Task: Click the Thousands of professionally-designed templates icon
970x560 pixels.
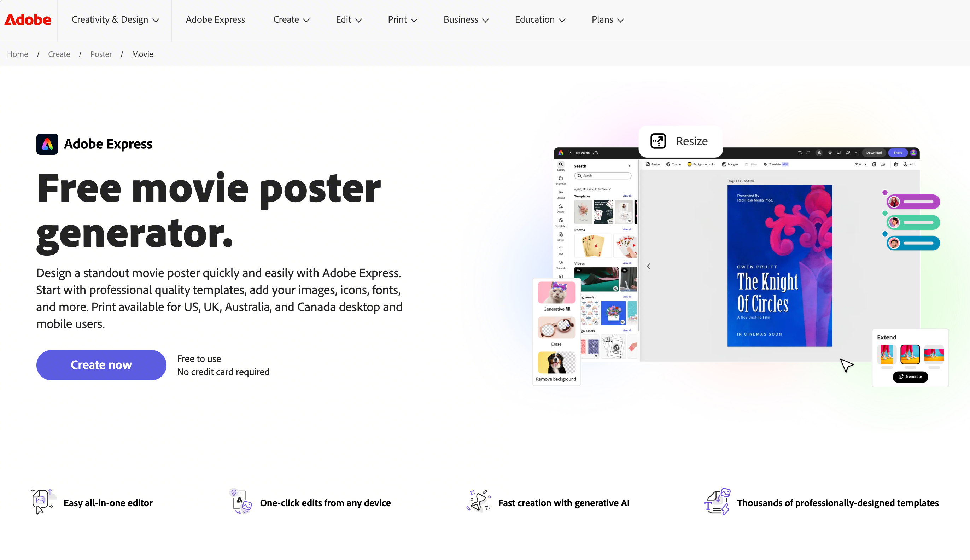Action: coord(717,502)
